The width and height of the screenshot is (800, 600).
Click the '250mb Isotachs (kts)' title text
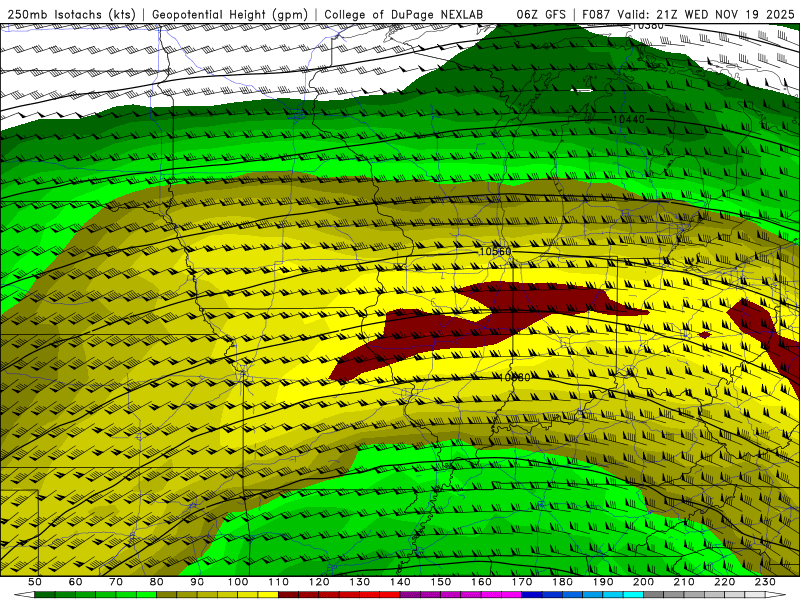coord(71,15)
